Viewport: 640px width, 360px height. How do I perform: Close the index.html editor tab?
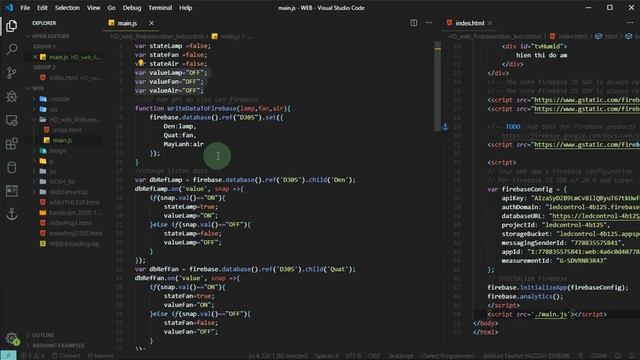(490, 23)
